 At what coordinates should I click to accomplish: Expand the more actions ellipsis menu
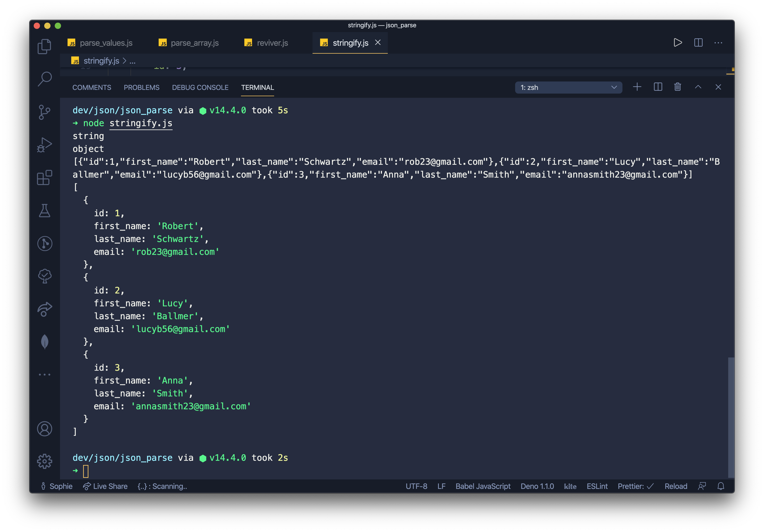(718, 43)
